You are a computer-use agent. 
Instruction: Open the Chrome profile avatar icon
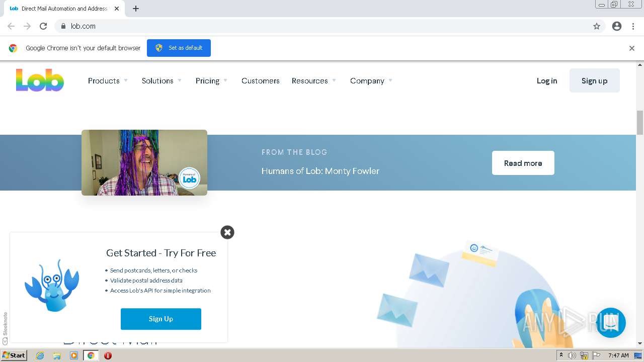coord(617,26)
